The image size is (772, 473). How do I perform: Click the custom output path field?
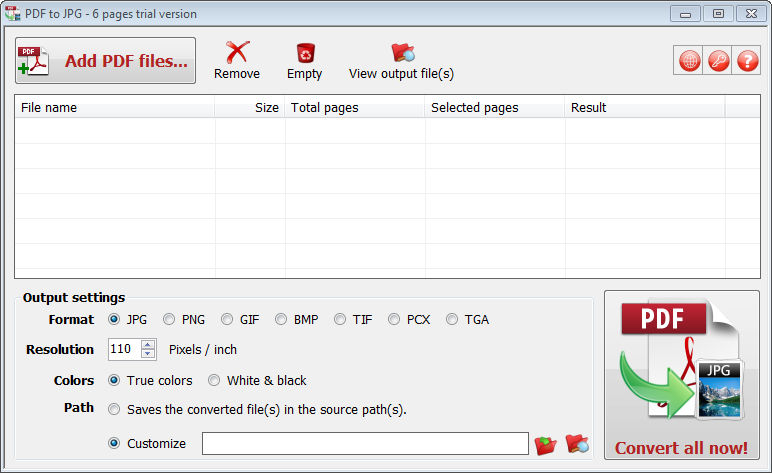(365, 443)
